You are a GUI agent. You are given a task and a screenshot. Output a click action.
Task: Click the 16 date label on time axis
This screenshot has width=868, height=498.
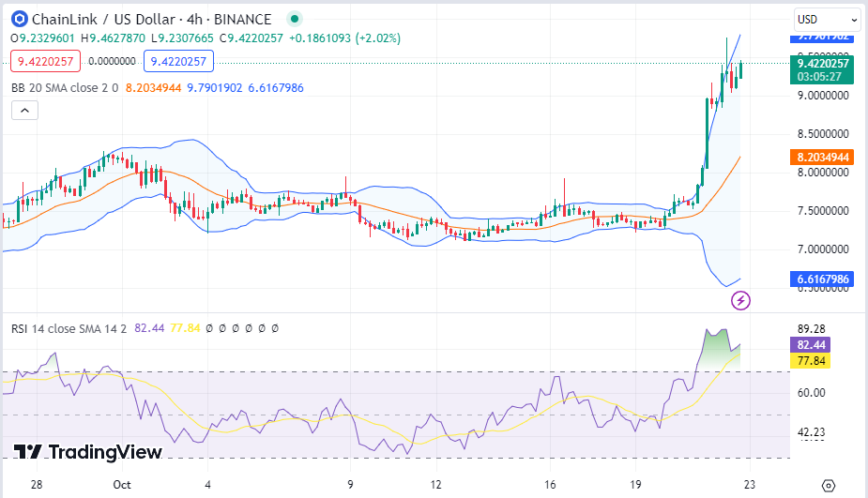(x=550, y=485)
